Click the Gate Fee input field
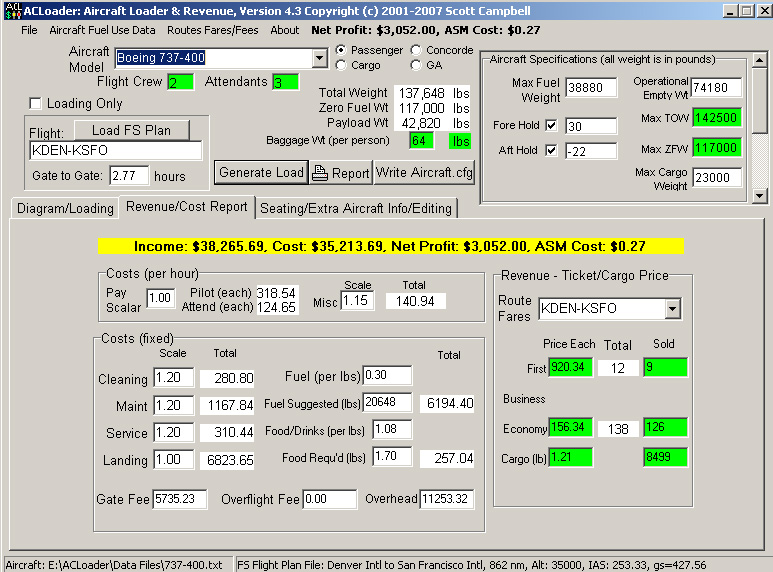The width and height of the screenshot is (773, 572). tap(182, 499)
